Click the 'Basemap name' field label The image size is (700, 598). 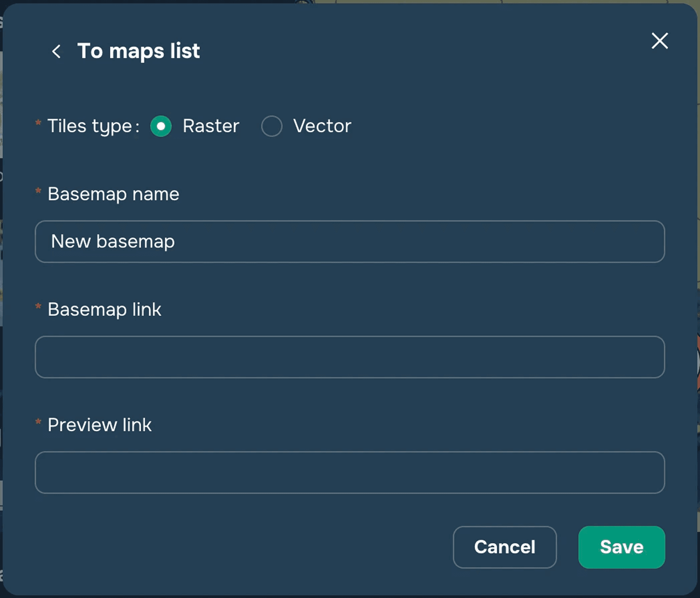[113, 194]
